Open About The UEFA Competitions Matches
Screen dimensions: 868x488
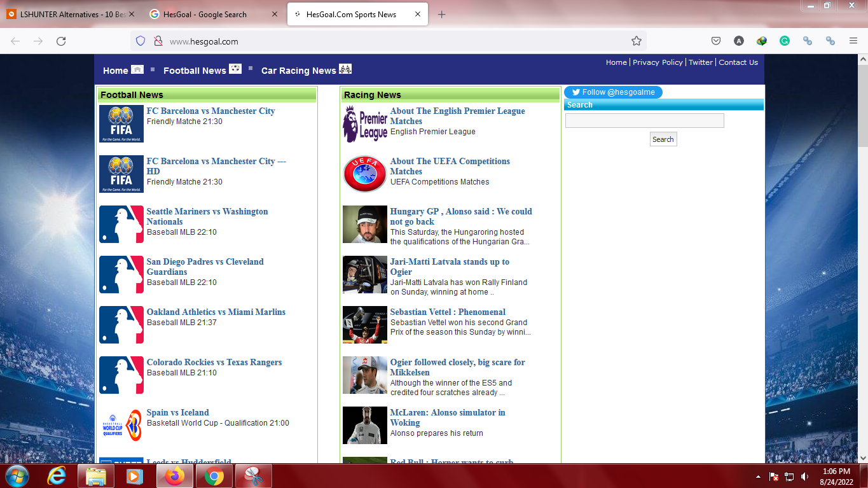[x=450, y=166]
